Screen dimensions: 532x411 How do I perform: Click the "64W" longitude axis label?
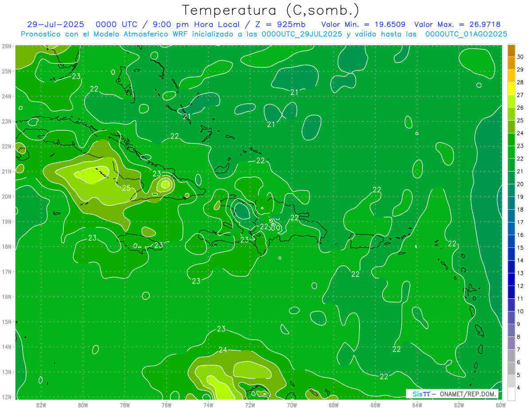point(417,405)
